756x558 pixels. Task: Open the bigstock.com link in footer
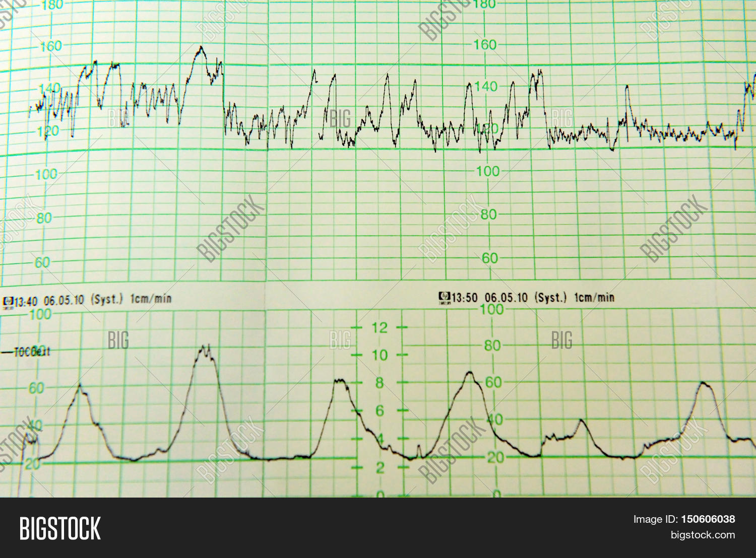703,535
